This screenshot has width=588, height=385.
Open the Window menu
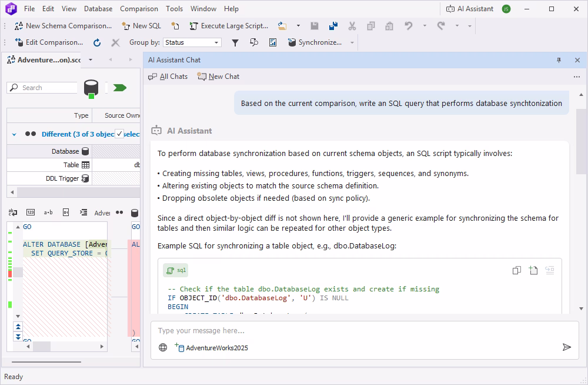203,9
